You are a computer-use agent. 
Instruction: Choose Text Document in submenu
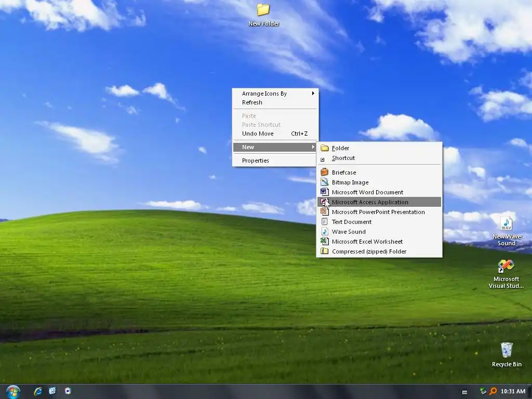click(379, 221)
